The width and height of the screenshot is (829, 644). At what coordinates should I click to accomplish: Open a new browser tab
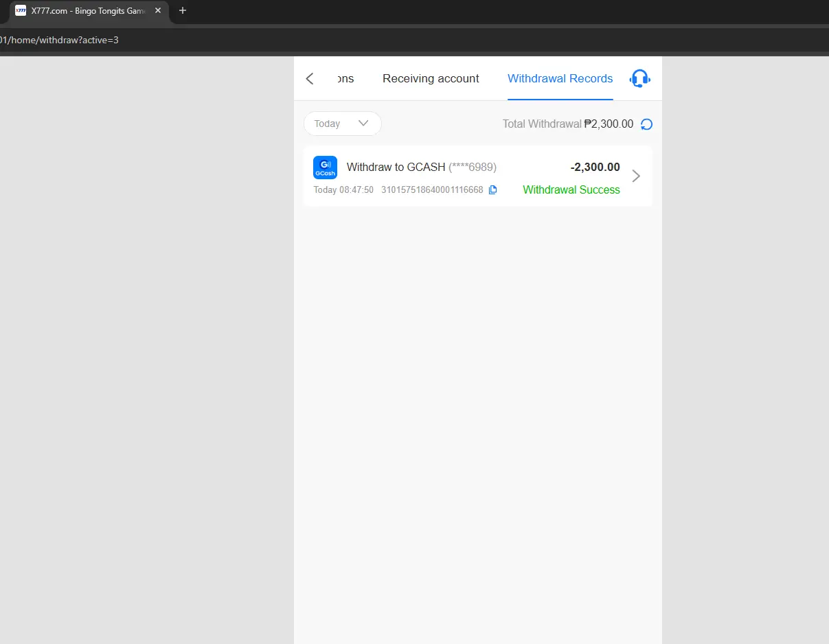183,11
